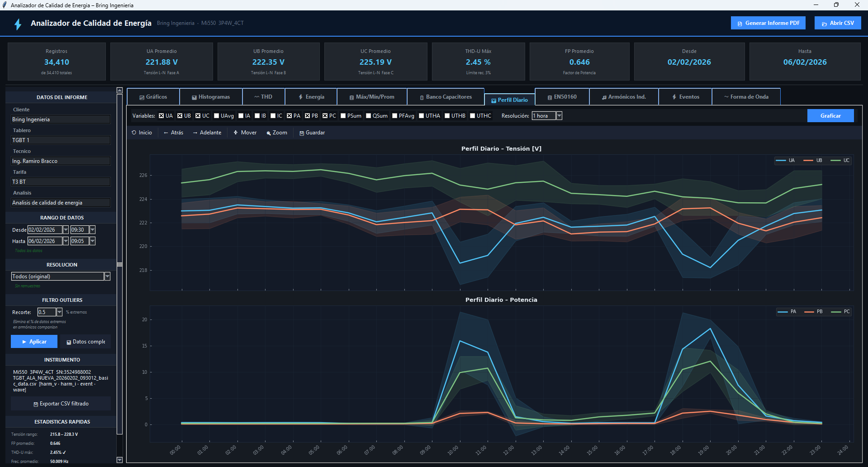868x467 pixels.
Task: Click the Adelante forward arrow tool
Action: (x=207, y=133)
